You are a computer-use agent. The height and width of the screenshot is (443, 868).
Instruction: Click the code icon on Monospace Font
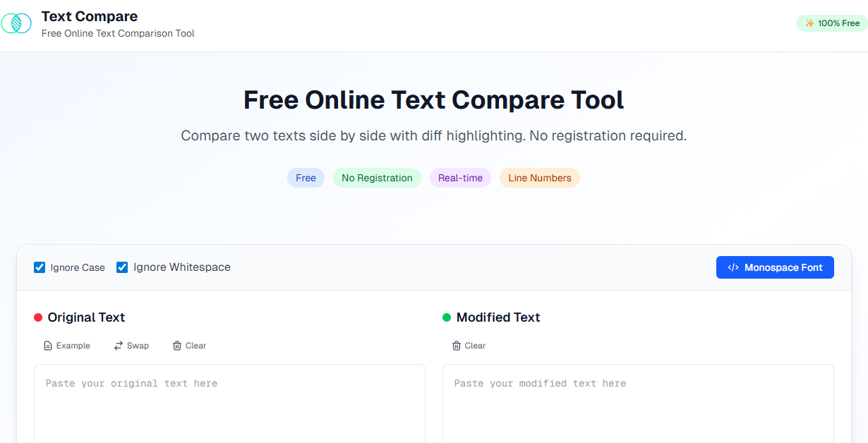point(733,267)
